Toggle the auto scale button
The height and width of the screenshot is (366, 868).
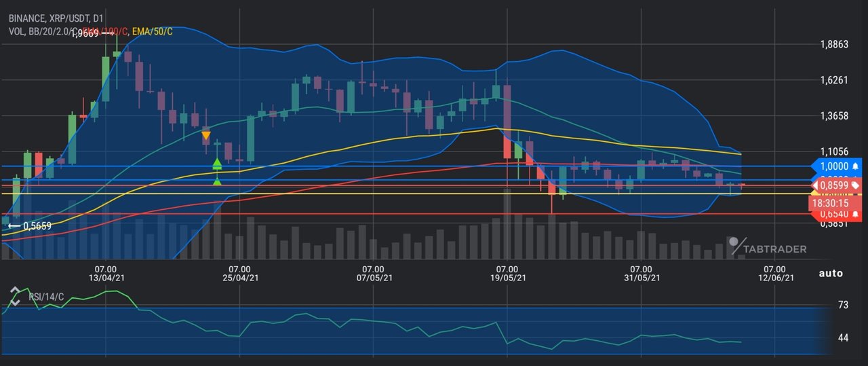[831, 274]
